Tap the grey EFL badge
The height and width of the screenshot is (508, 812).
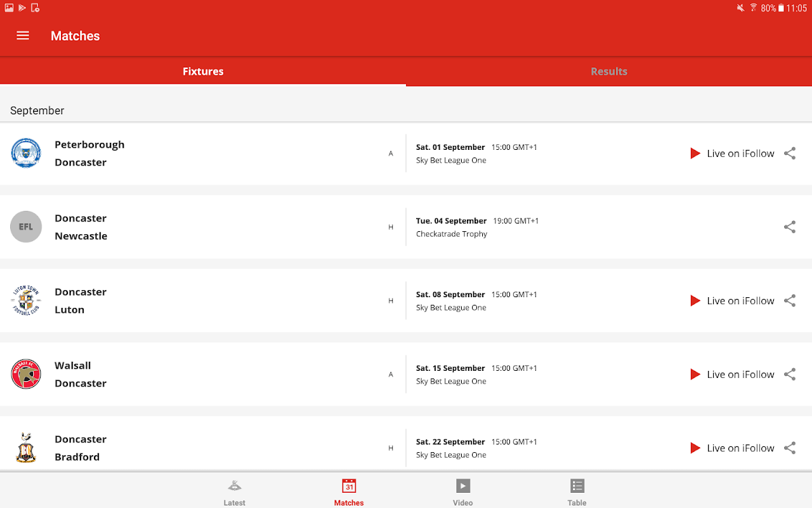(26, 227)
